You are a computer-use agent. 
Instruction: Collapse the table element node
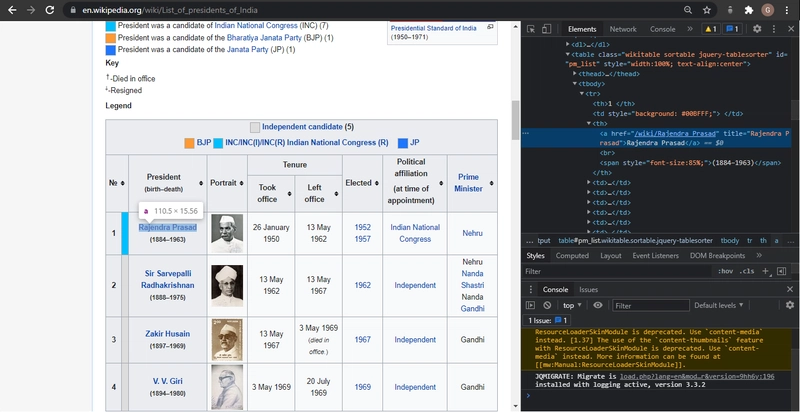(568, 54)
